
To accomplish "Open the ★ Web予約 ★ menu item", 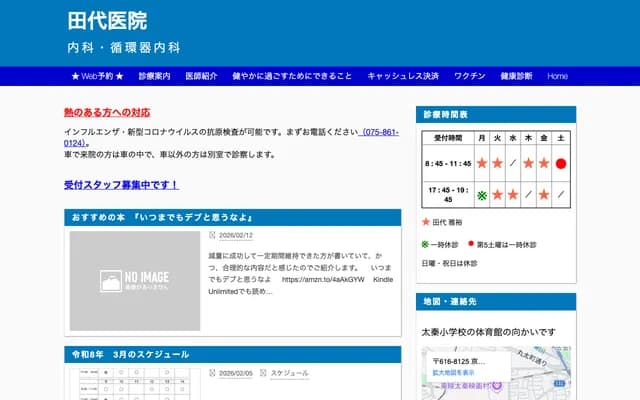I will click(x=97, y=76).
